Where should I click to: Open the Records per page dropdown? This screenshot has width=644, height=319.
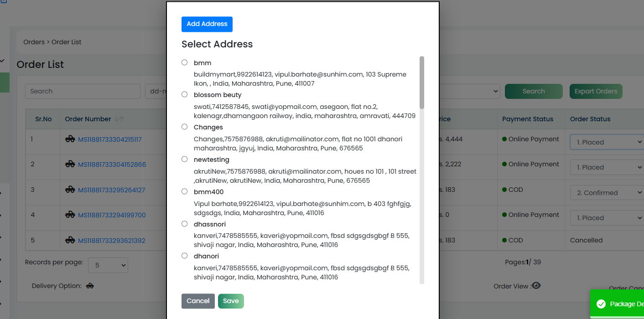[108, 265]
